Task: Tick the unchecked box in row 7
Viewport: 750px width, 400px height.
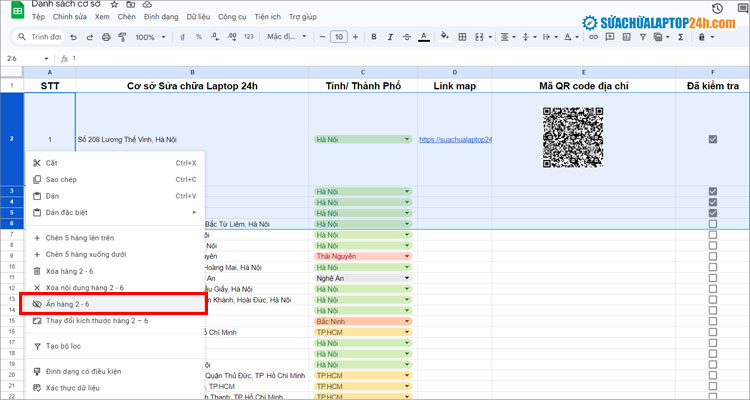Action: click(712, 234)
